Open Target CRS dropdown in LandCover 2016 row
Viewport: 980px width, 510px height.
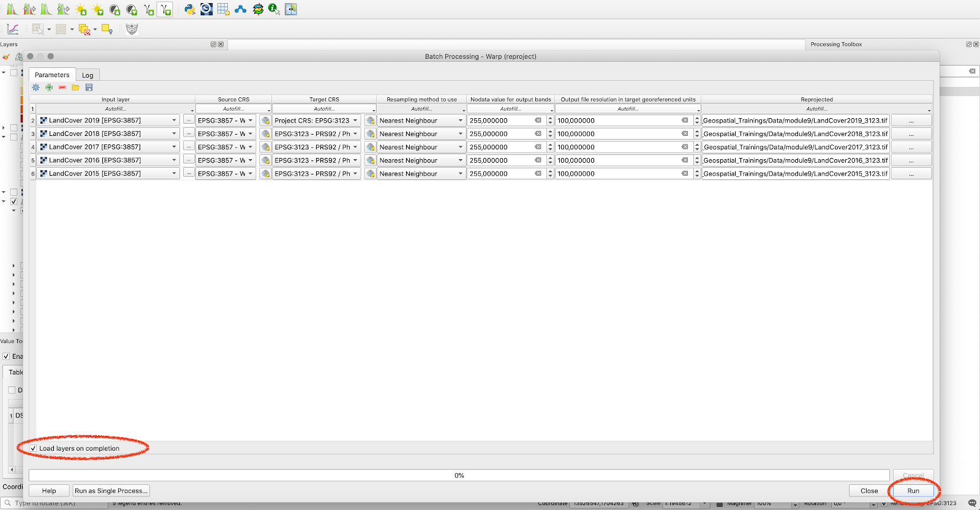[316, 160]
